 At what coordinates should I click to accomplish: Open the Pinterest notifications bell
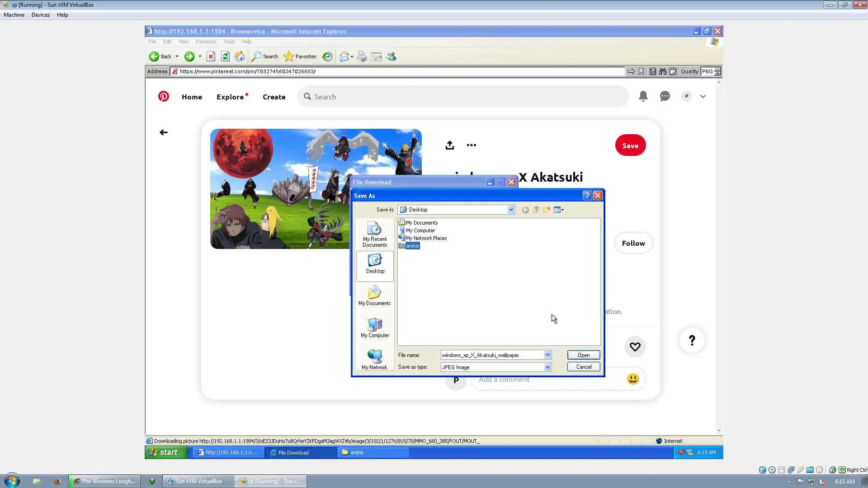coord(643,96)
